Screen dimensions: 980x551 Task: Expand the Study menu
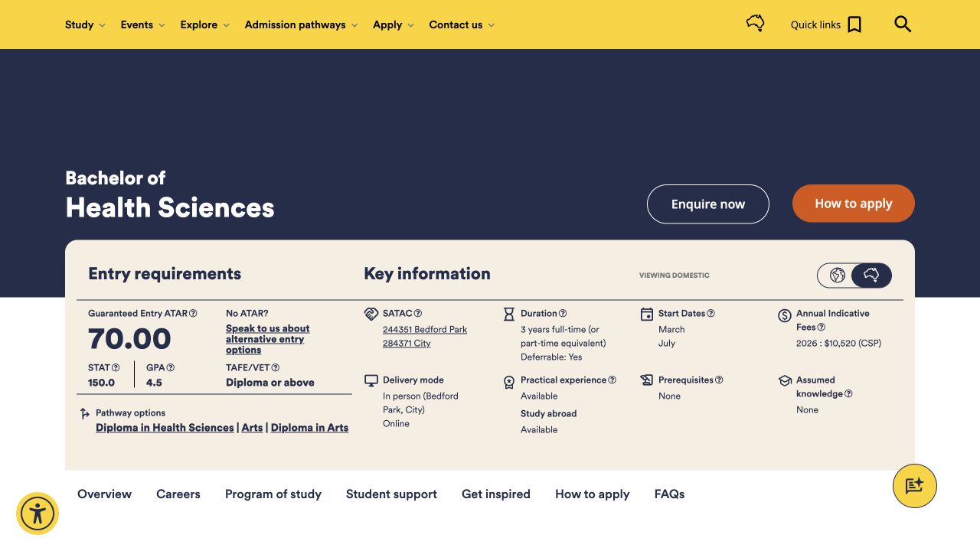click(x=85, y=24)
